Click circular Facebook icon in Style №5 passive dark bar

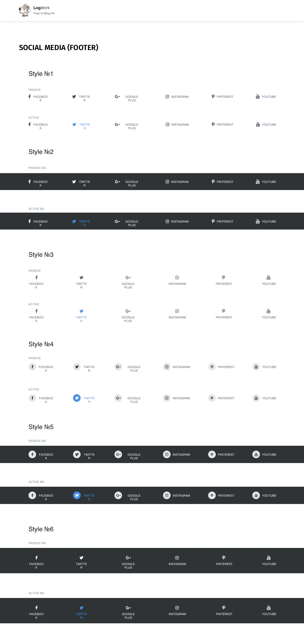(32, 454)
